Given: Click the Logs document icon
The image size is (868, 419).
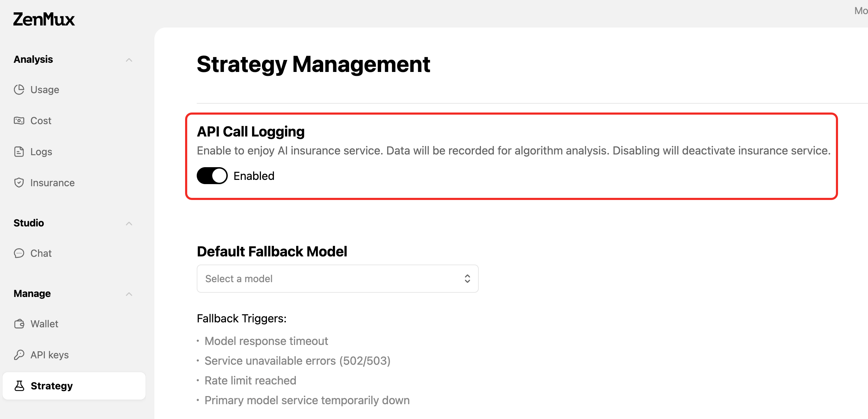Looking at the screenshot, I should 19,152.
